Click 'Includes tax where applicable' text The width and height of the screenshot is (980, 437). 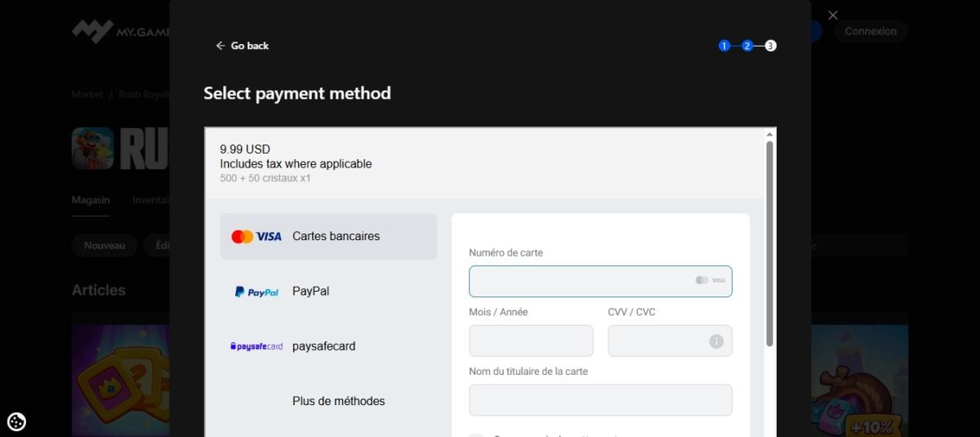coord(296,163)
